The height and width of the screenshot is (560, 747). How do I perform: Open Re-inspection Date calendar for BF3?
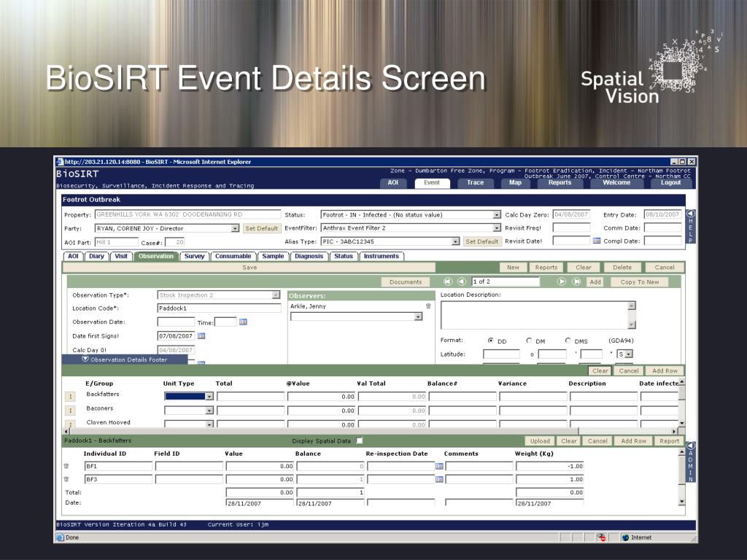(x=439, y=479)
